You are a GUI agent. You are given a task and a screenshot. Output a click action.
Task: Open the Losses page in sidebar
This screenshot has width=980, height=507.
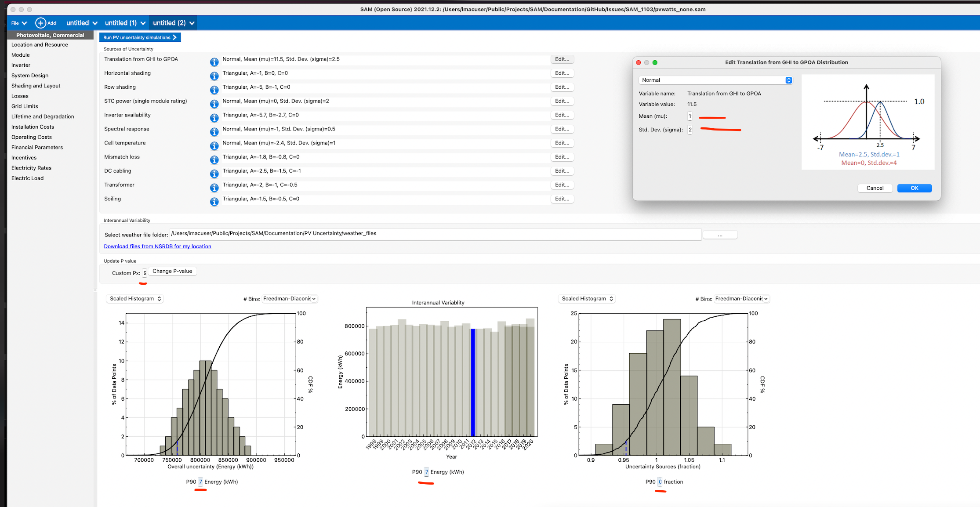(20, 96)
